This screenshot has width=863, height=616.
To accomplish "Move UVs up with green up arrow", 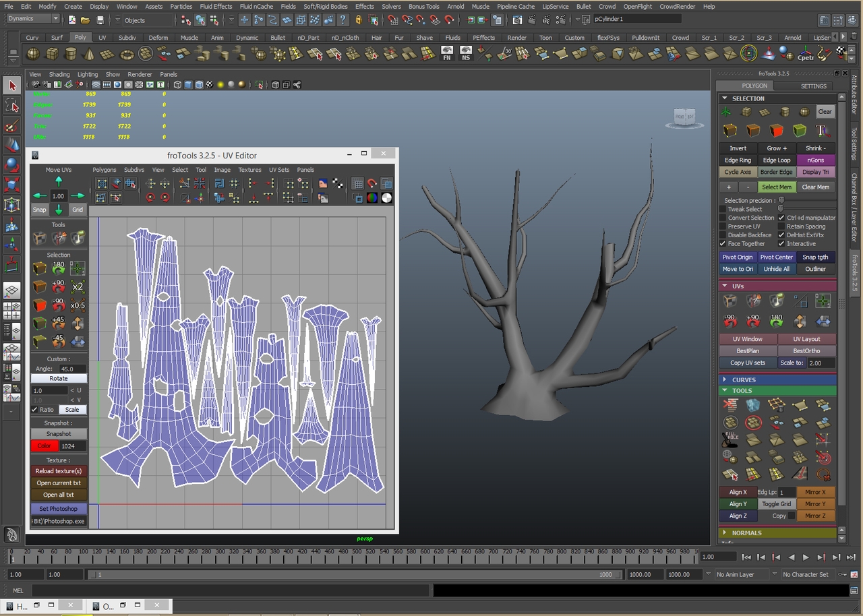I will tap(59, 181).
